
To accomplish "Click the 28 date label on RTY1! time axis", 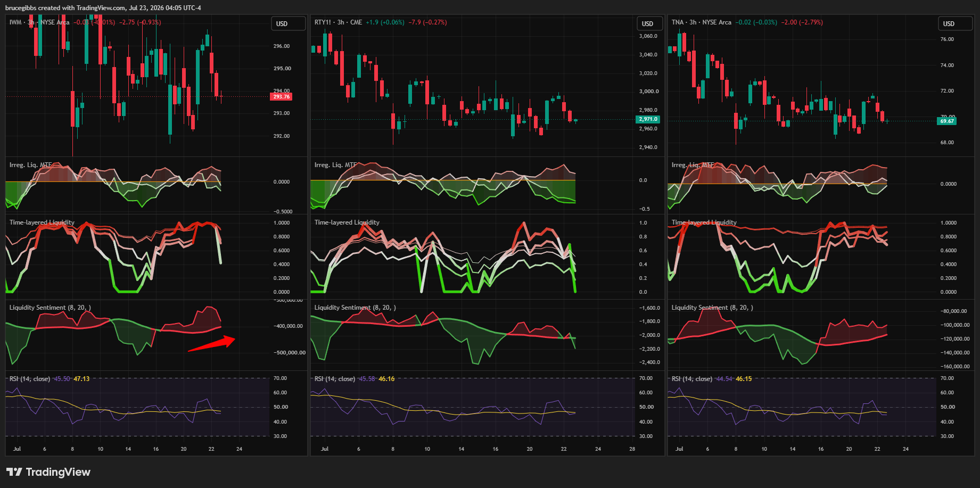I will (632, 449).
